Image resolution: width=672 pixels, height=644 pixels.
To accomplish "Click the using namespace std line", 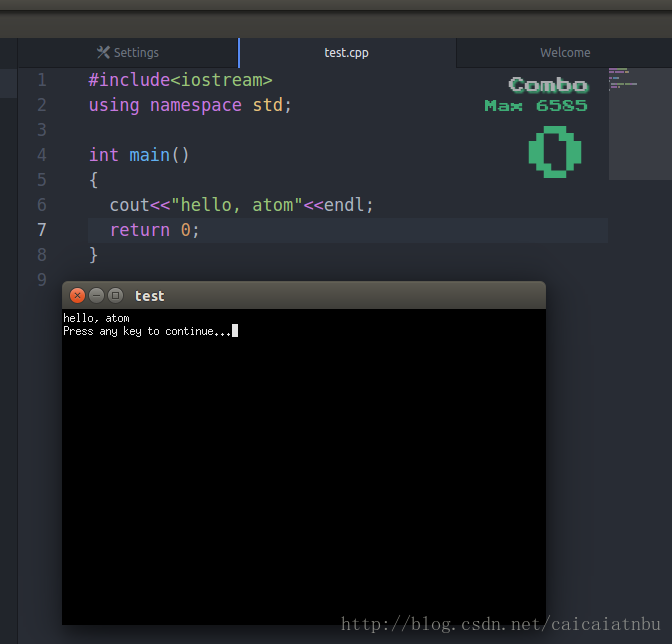I will (x=190, y=105).
